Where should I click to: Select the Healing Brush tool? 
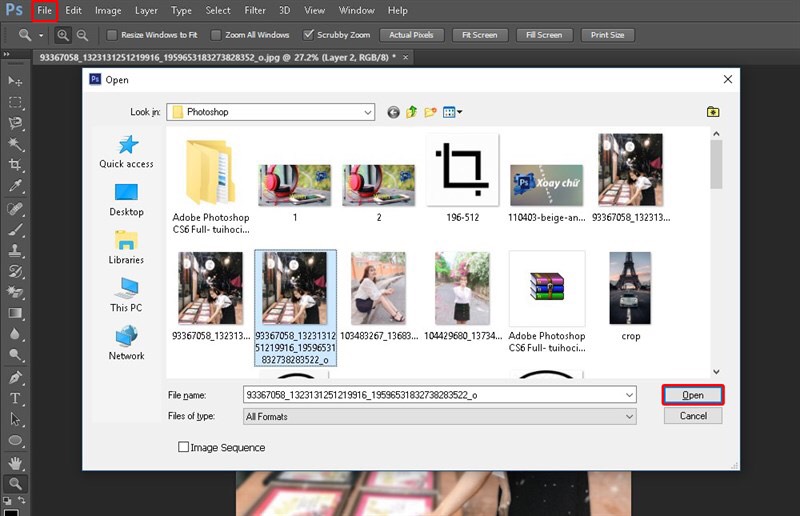pos(15,209)
